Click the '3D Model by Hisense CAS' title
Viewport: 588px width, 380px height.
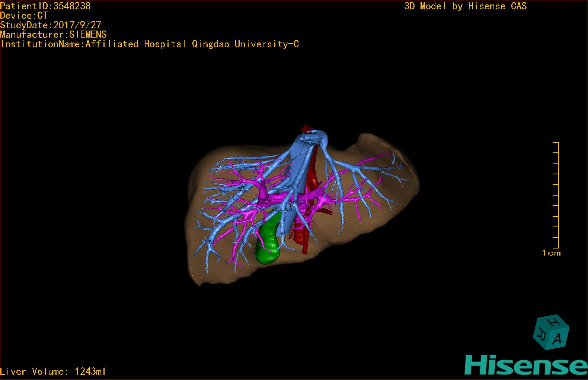coord(466,6)
